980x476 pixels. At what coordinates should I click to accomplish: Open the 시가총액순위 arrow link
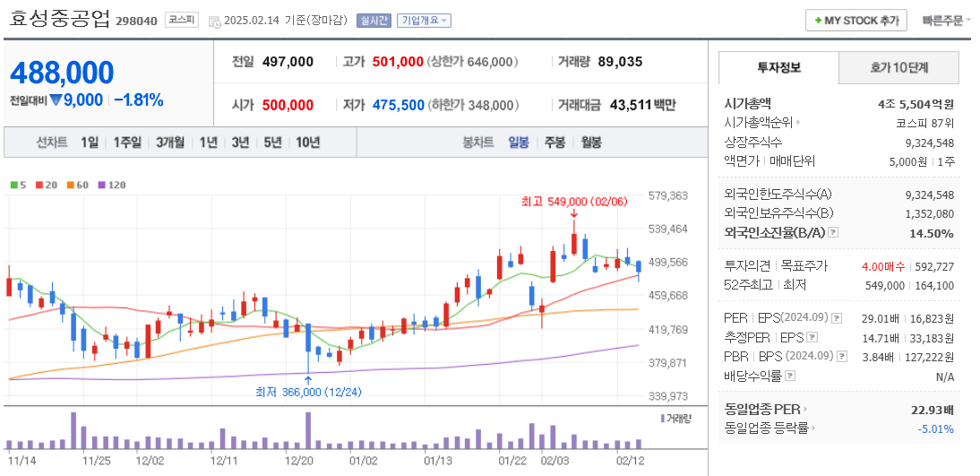tap(799, 123)
